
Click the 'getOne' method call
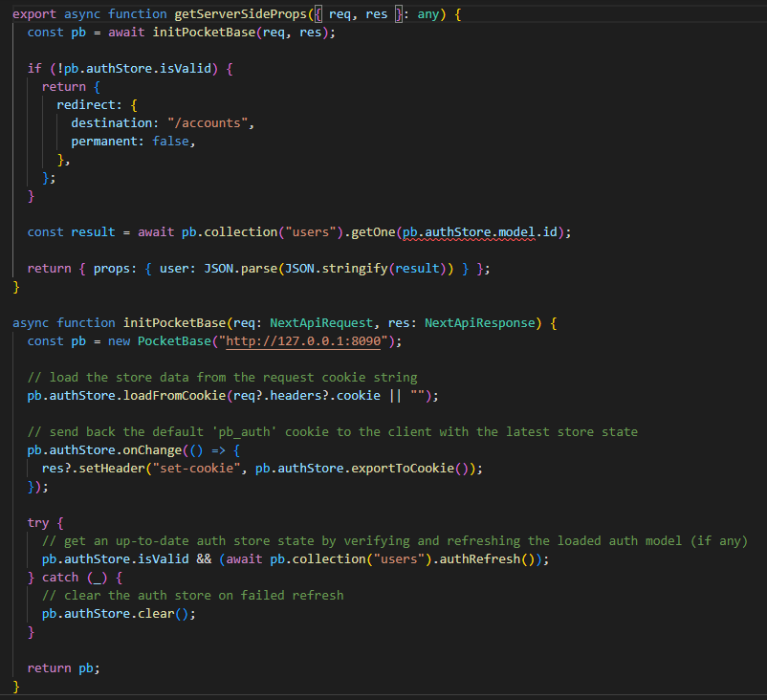[x=373, y=231]
